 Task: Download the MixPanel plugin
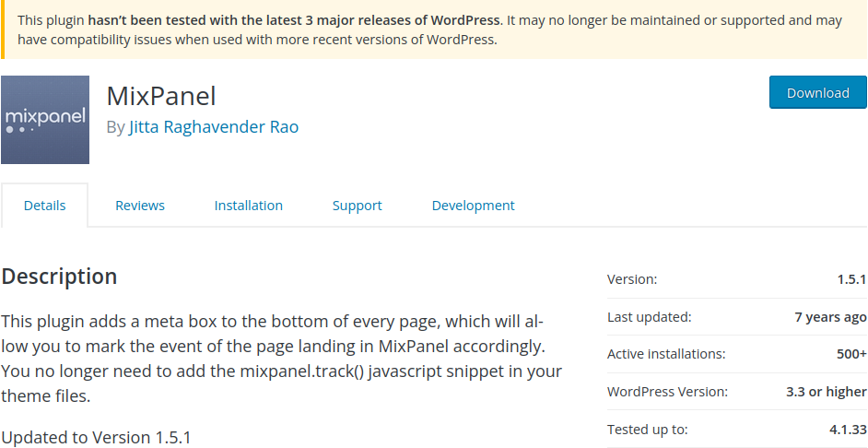pos(817,92)
